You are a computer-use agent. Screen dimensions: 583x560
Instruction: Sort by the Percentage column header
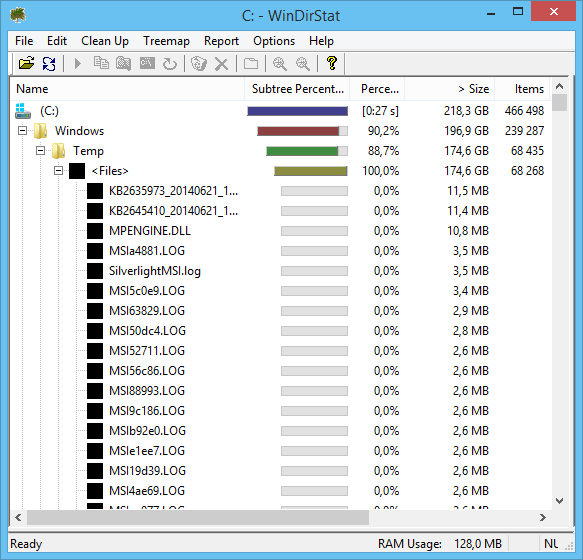pyautogui.click(x=377, y=89)
